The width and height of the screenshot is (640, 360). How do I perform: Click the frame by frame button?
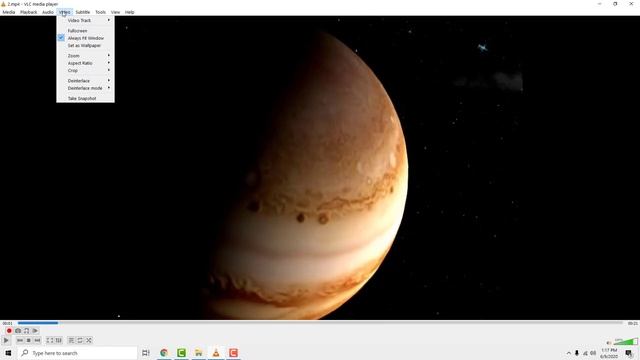click(35, 331)
